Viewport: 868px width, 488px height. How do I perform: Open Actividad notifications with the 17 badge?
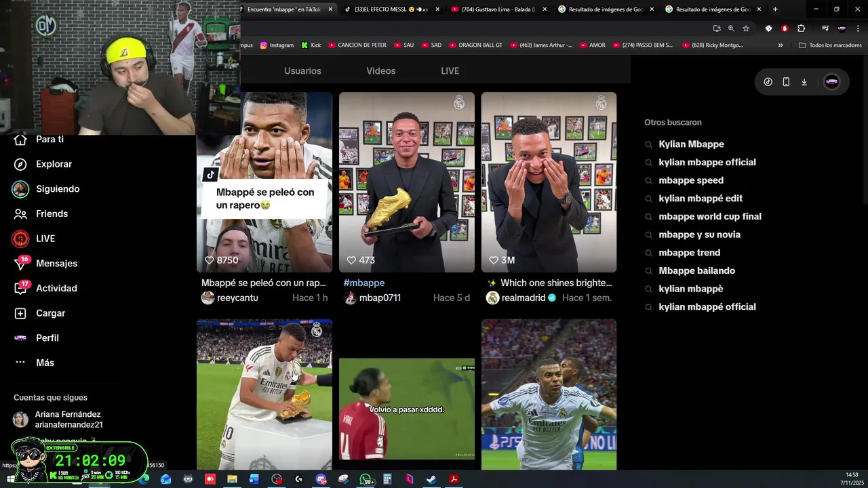[x=45, y=288]
